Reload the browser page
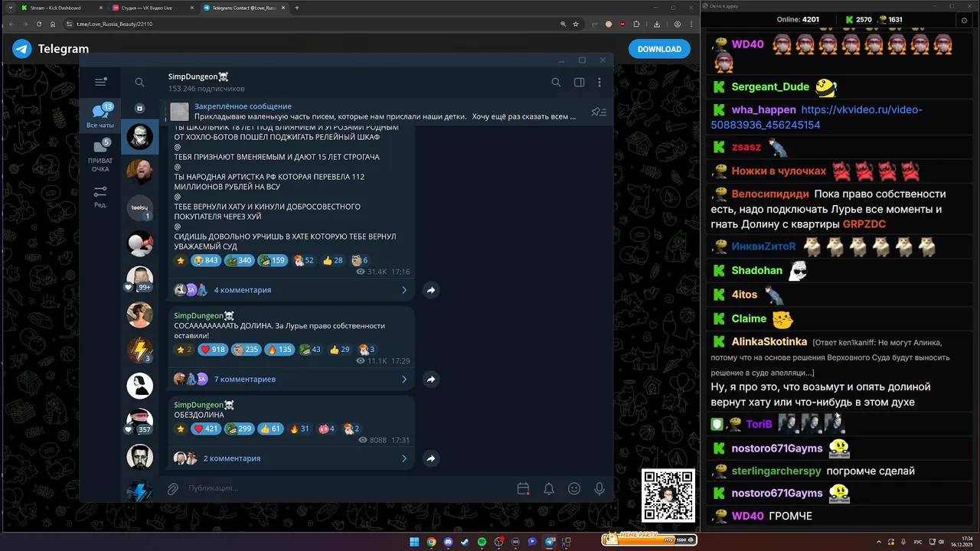The image size is (980, 551). (39, 24)
